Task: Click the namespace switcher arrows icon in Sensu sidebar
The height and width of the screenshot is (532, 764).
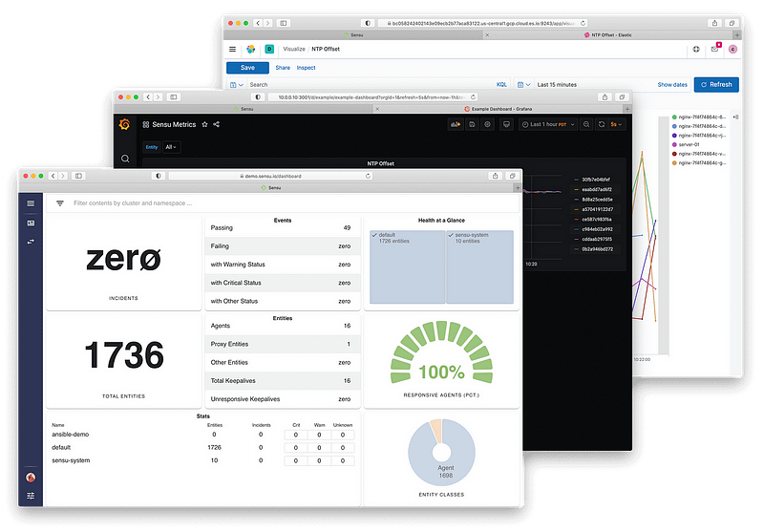Action: [x=31, y=242]
